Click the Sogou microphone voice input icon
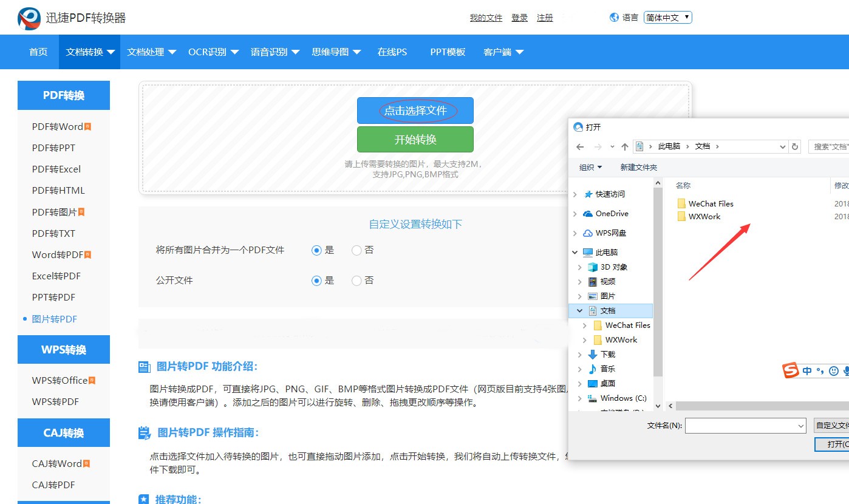 [846, 370]
